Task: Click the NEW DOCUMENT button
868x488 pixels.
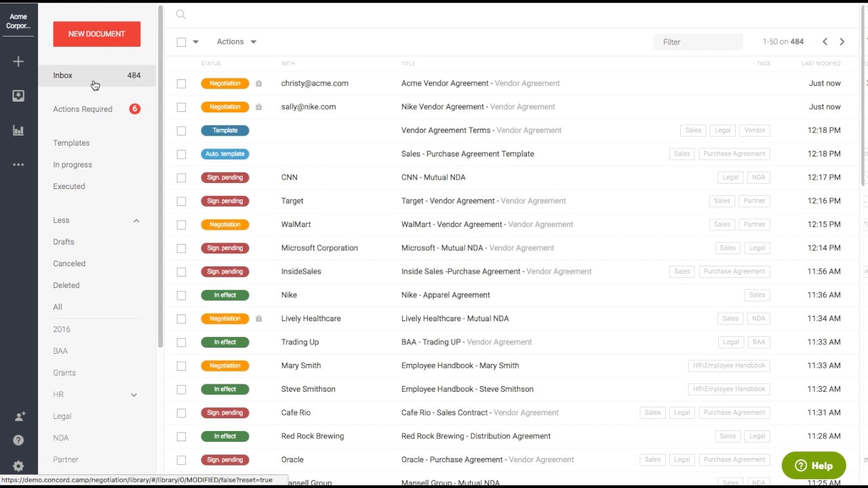Action: pos(96,33)
